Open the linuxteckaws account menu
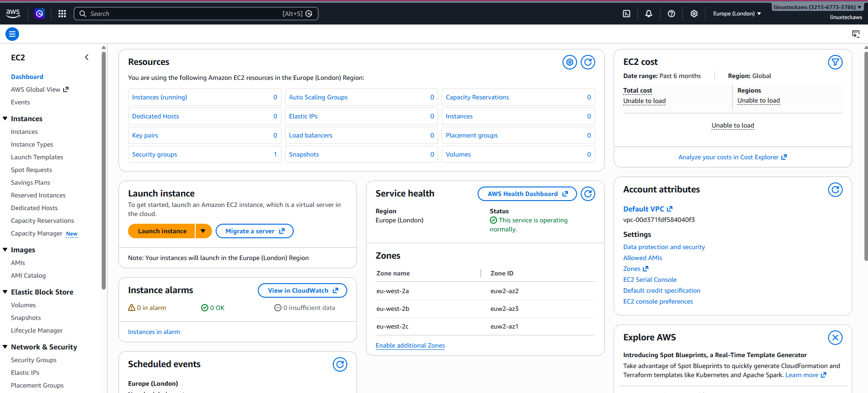The height and width of the screenshot is (393, 868). tap(818, 7)
